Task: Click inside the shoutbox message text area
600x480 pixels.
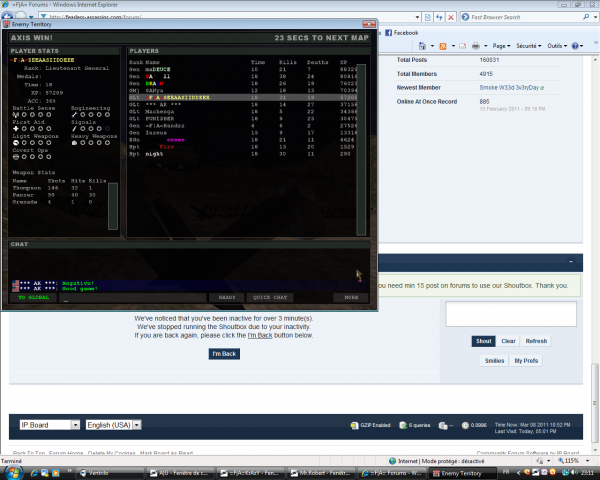Action: (511, 314)
